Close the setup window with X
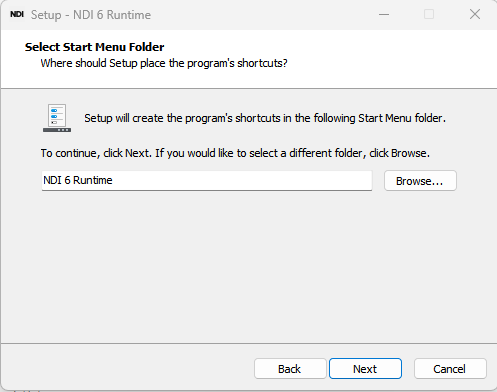Image resolution: width=497 pixels, height=392 pixels. [x=475, y=14]
